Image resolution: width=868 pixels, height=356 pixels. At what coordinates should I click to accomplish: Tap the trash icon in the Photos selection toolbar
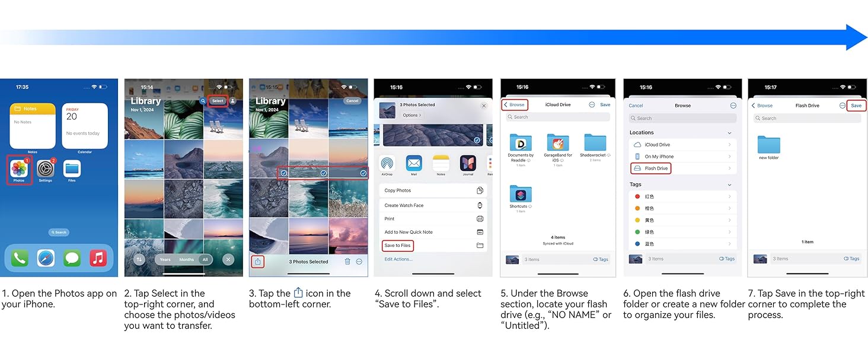[347, 261]
